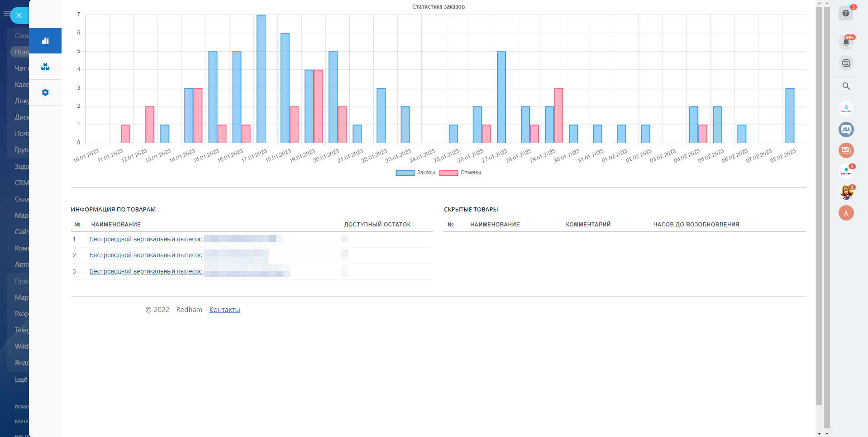Click the orders bar for 22.01.2023
This screenshot has height=437, width=868.
pyautogui.click(x=381, y=115)
